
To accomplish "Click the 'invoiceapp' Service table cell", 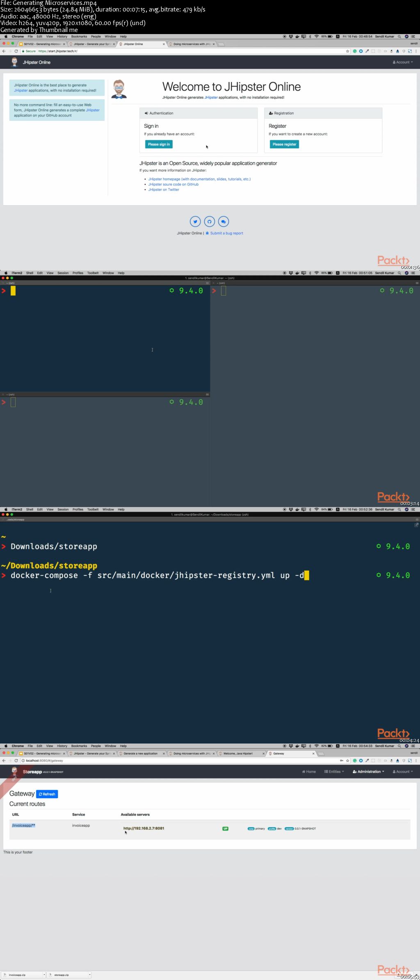I will 81,825.
